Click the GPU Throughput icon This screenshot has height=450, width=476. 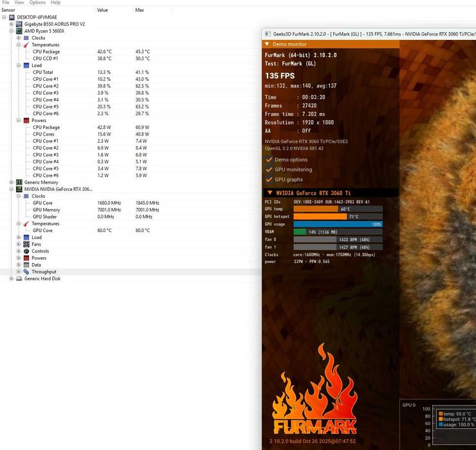(26, 272)
